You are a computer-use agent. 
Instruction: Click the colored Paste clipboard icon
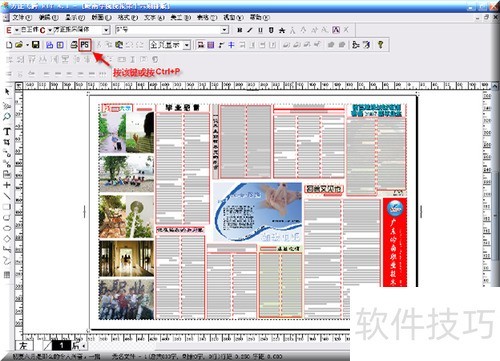[x=119, y=45]
